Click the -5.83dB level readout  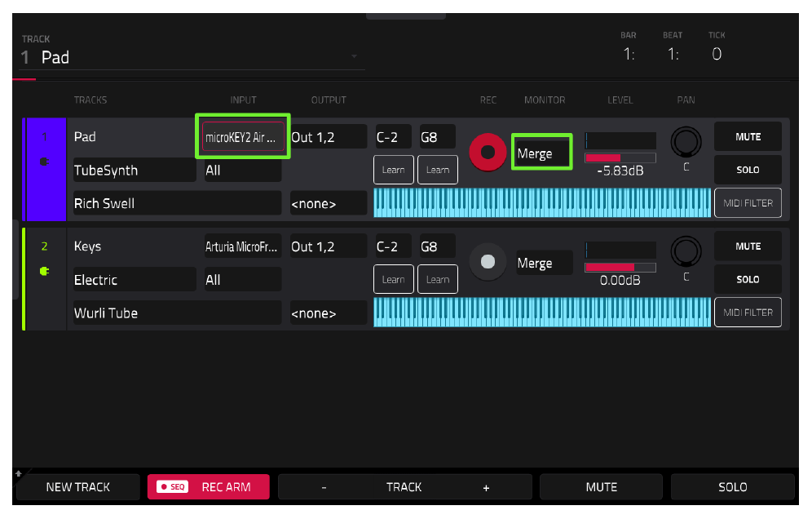pos(620,171)
